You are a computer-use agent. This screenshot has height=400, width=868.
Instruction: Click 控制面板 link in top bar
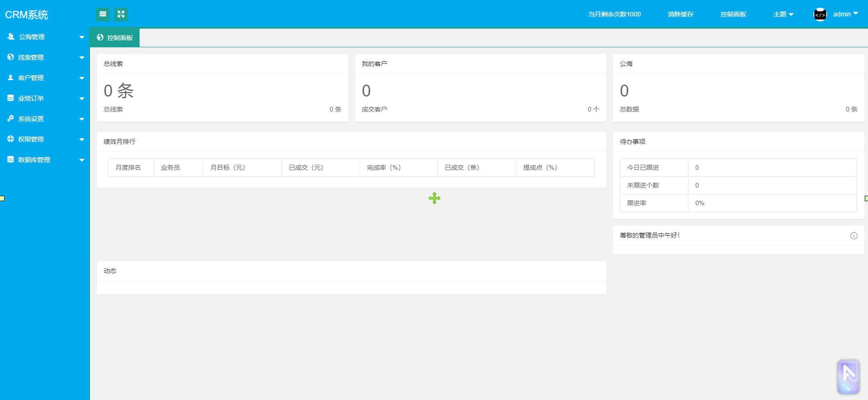(x=733, y=15)
